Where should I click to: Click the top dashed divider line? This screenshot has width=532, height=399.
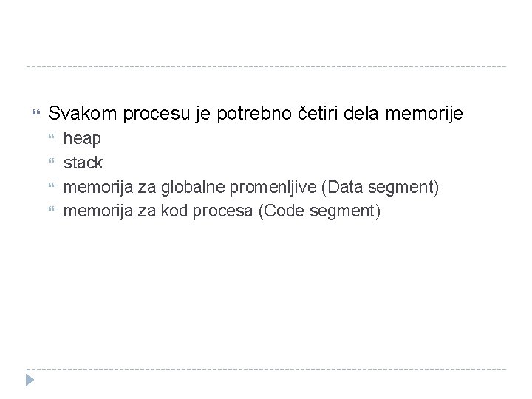click(266, 67)
